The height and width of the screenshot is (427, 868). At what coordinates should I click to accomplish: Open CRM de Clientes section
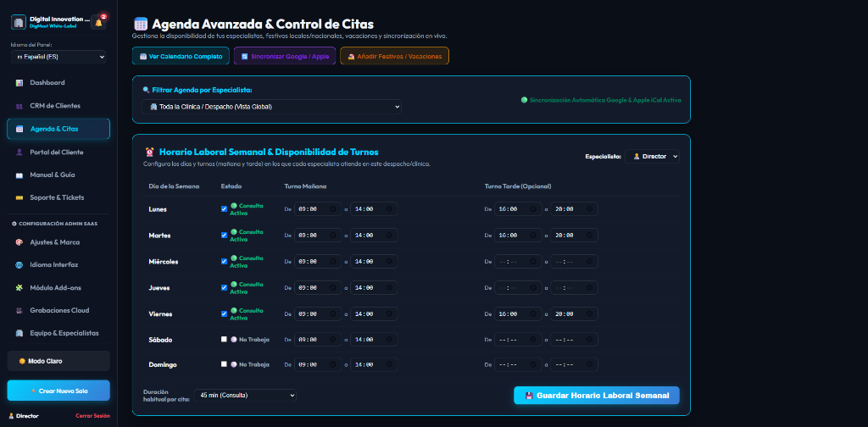(x=58, y=106)
